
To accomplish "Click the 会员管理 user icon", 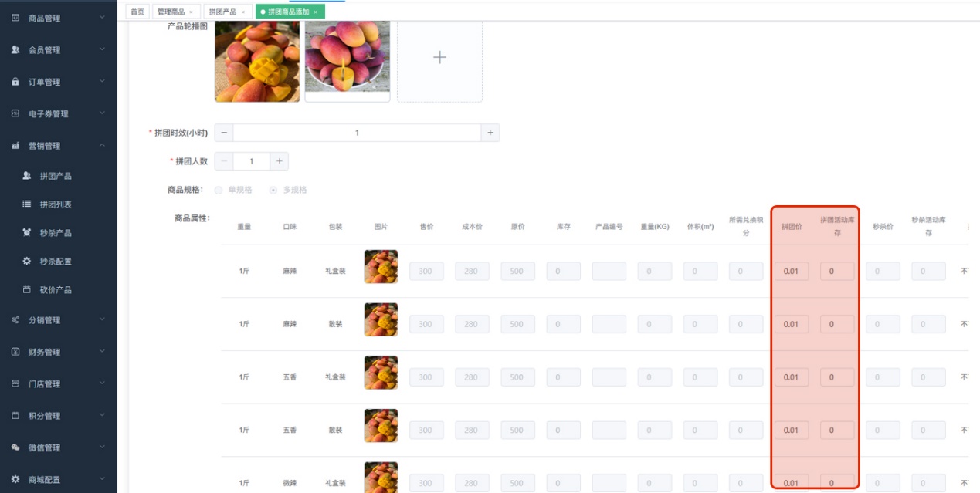I will tap(15, 49).
